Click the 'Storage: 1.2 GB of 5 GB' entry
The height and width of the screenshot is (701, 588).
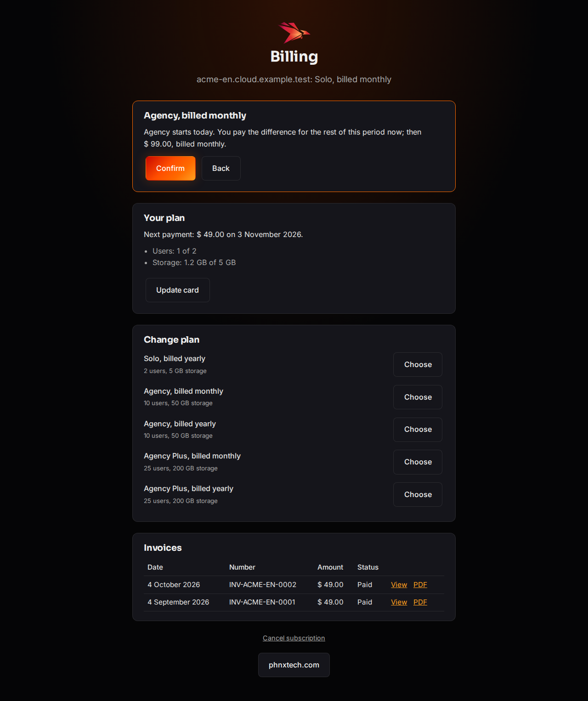coord(194,262)
